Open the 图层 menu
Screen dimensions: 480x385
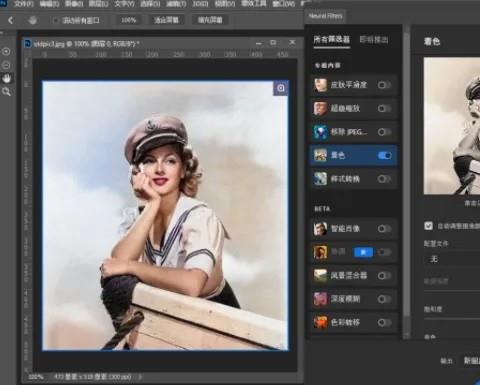(x=98, y=4)
